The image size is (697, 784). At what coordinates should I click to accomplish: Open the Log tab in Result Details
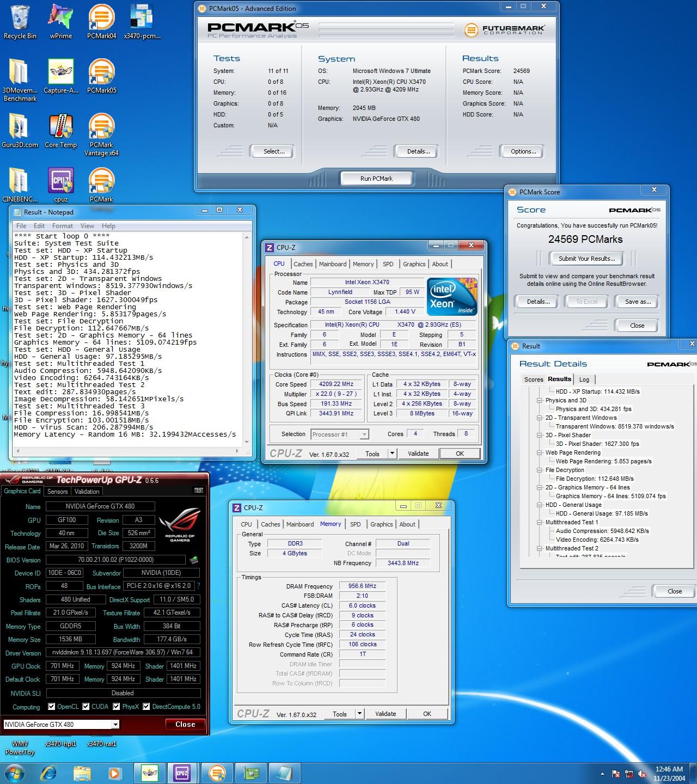coord(584,379)
